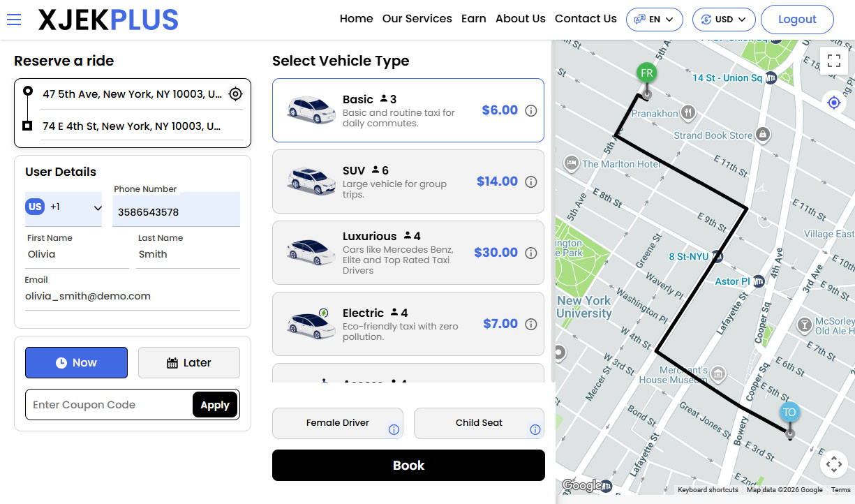
Task: Open the hamburger navigation menu
Action: pos(14,19)
